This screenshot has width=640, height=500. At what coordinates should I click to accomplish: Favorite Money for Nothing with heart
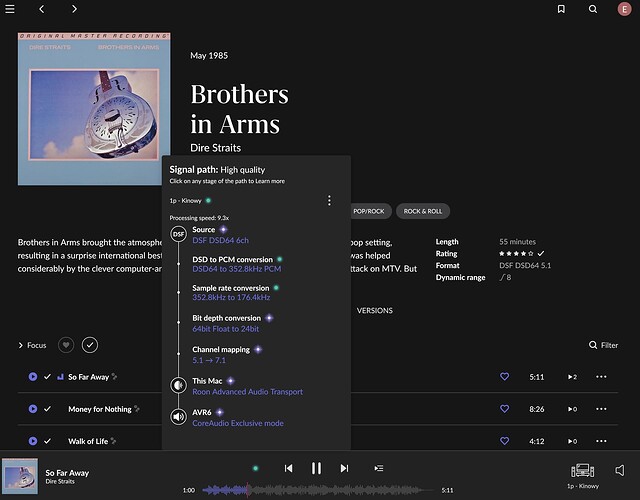tap(504, 409)
